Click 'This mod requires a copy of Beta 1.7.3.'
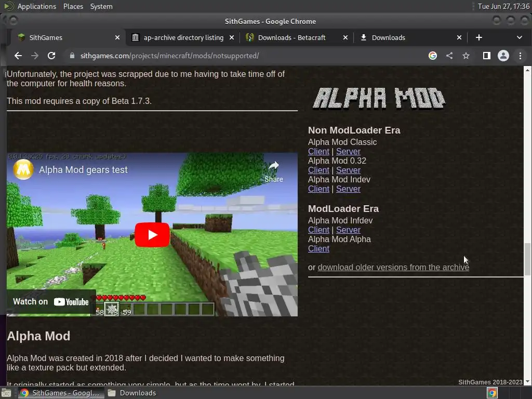 pyautogui.click(x=79, y=101)
